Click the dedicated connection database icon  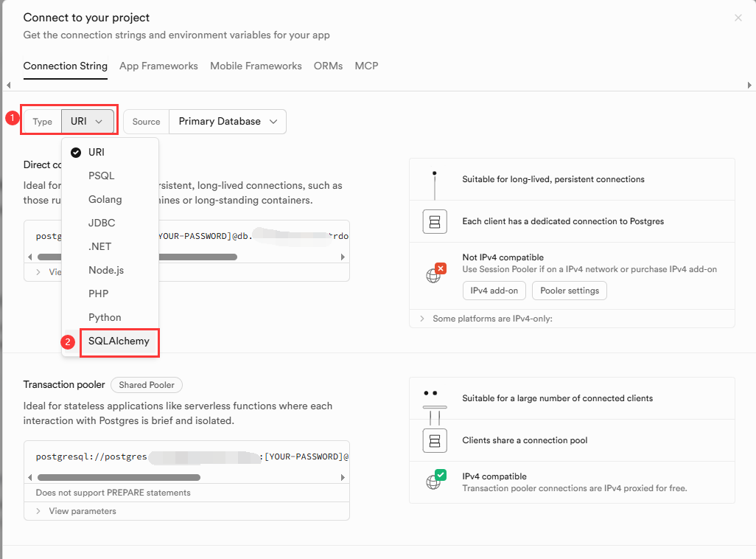[x=435, y=221]
